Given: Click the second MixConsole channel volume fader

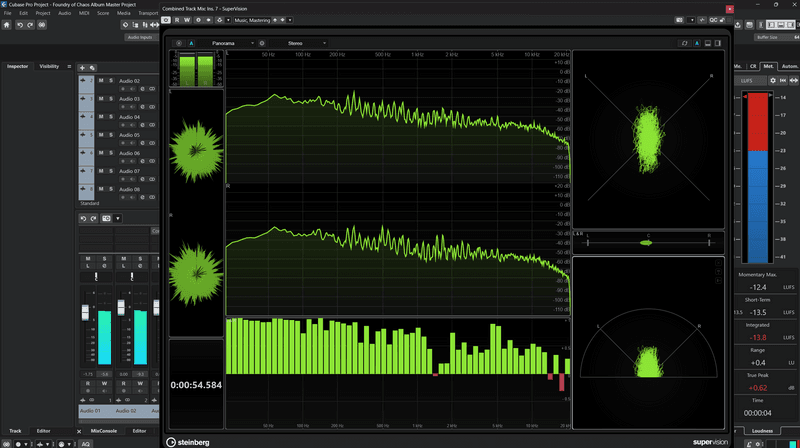Looking at the screenshot, I should coord(121,307).
